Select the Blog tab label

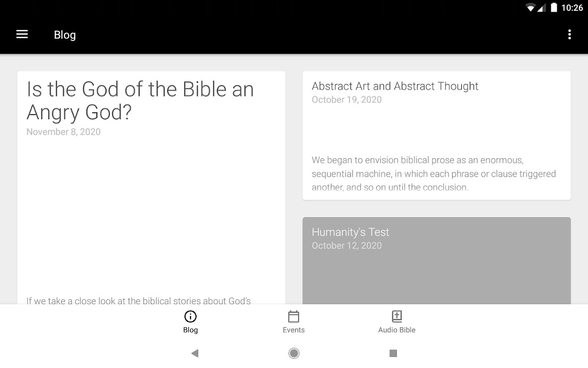point(190,330)
